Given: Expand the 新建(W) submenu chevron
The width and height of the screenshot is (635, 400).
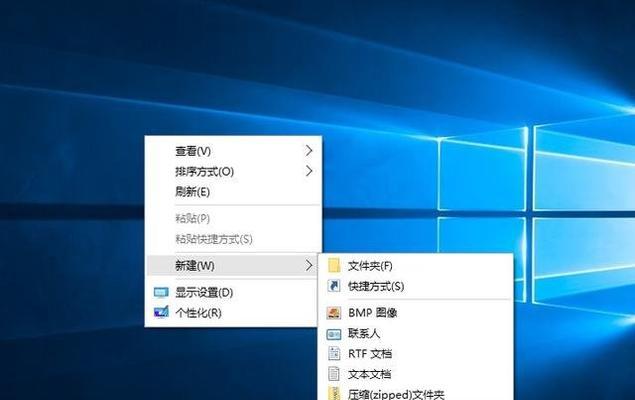Looking at the screenshot, I should point(309,266).
